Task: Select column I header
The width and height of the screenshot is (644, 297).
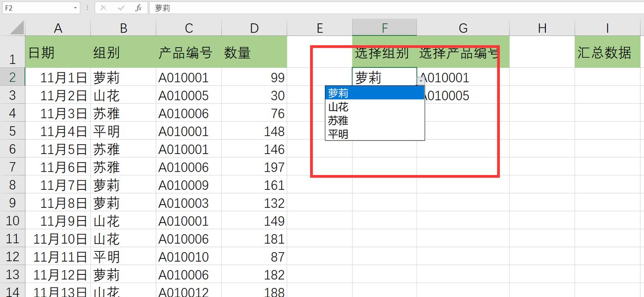Action: coord(607,28)
